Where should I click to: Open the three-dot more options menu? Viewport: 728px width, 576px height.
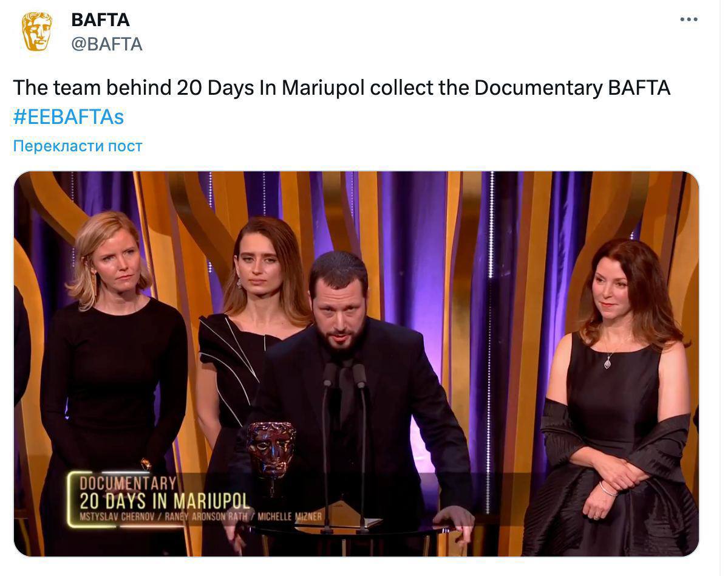pyautogui.click(x=689, y=19)
